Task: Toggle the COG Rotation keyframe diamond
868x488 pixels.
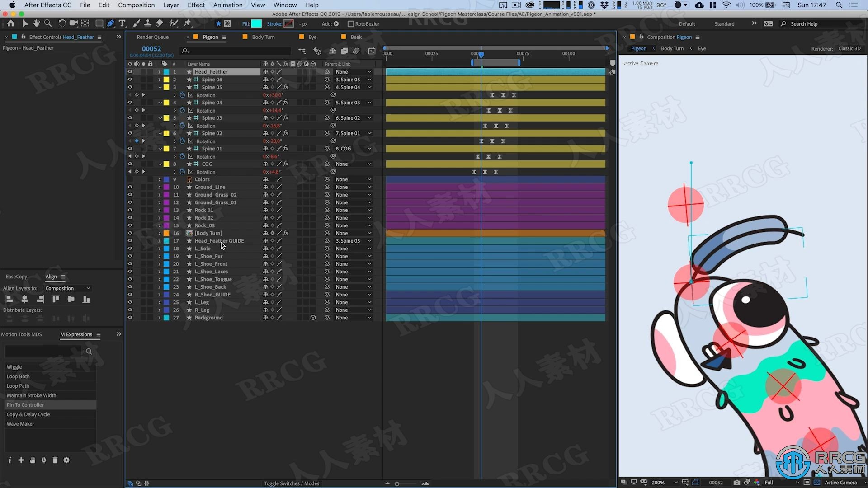Action: (x=137, y=172)
